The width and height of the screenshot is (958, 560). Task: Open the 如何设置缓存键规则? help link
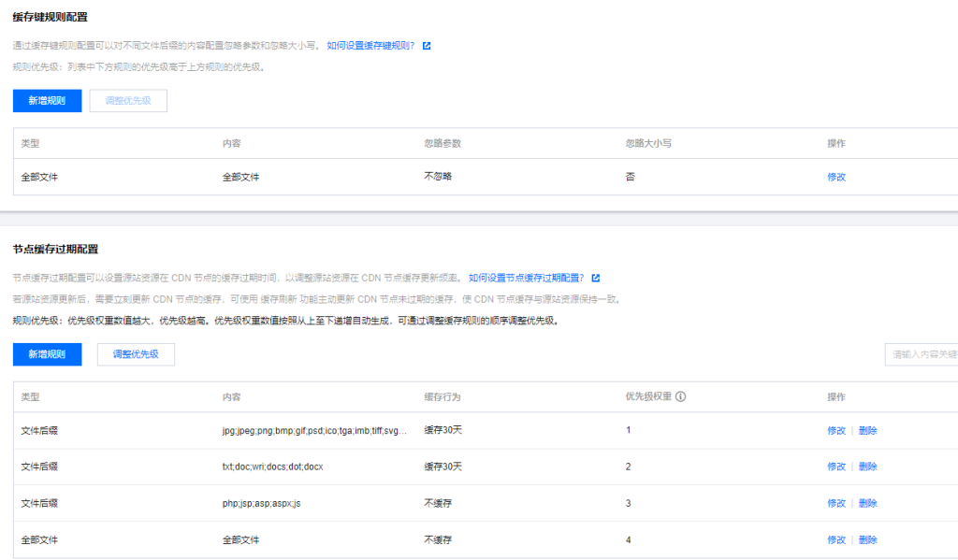pos(370,45)
